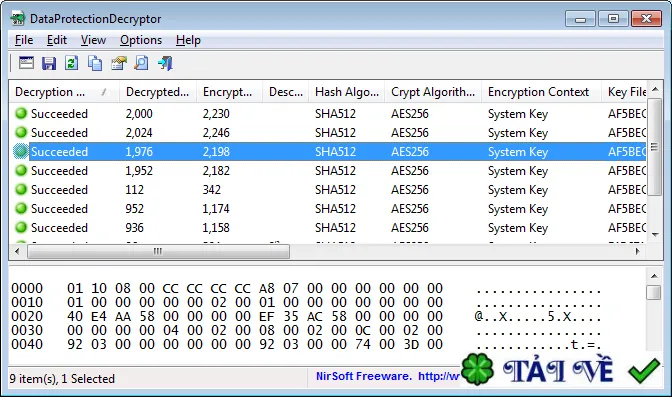The width and height of the screenshot is (672, 397).
Task: Click SHA512 in the 2,000 row
Action: coord(335,114)
